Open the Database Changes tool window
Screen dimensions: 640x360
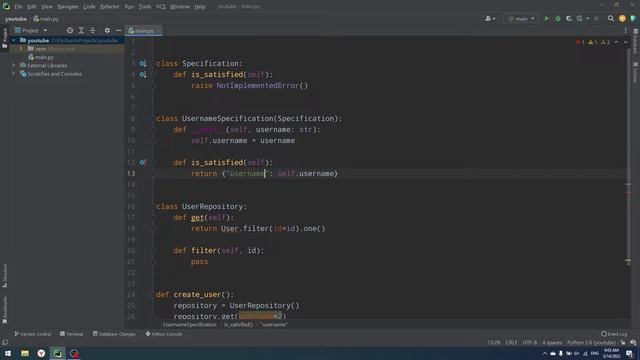(114, 334)
